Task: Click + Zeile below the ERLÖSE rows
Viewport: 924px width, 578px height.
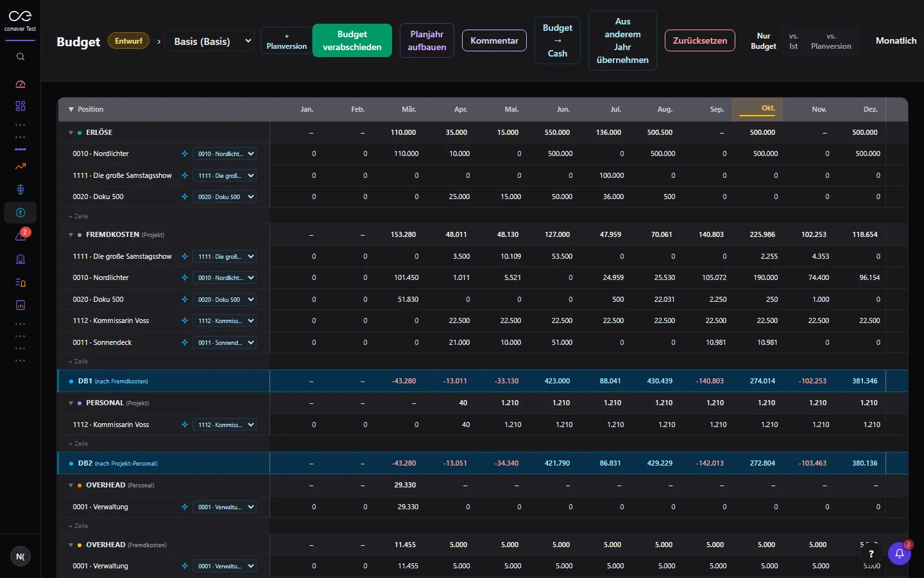Action: point(78,216)
